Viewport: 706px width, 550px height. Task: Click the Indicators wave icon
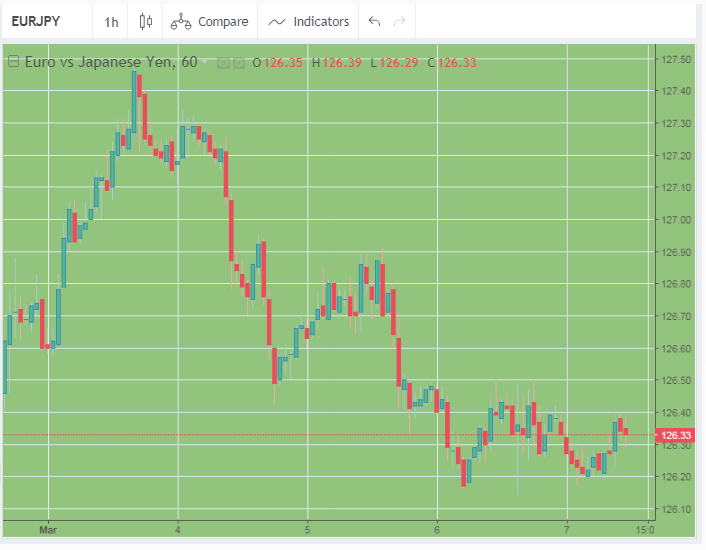pyautogui.click(x=277, y=21)
